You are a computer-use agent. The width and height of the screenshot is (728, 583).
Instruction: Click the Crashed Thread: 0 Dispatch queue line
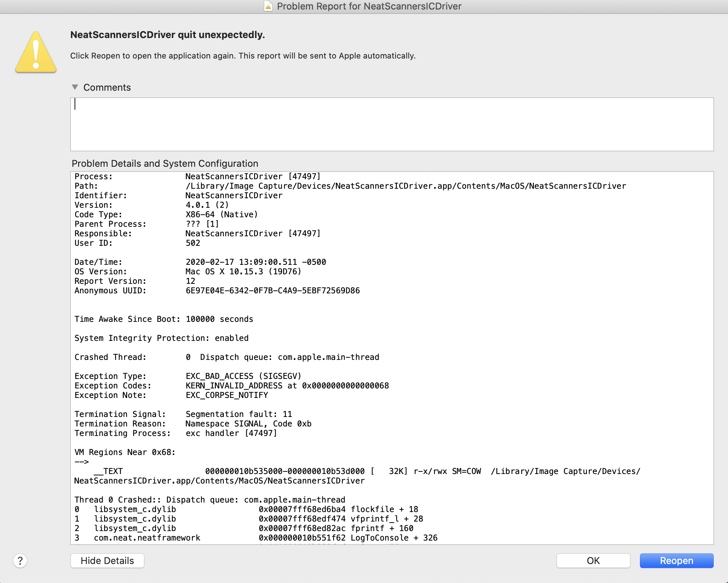227,357
